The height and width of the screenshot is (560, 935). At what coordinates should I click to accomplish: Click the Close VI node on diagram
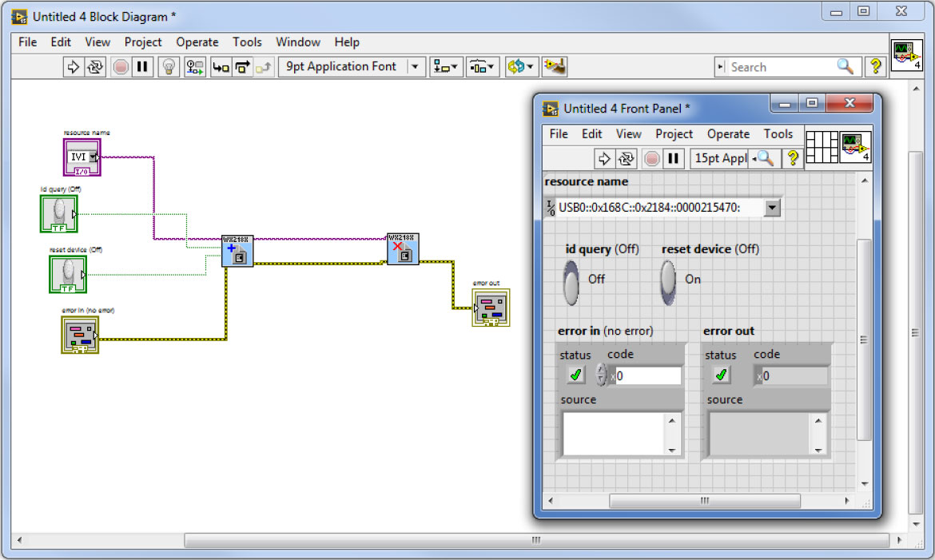pyautogui.click(x=403, y=249)
